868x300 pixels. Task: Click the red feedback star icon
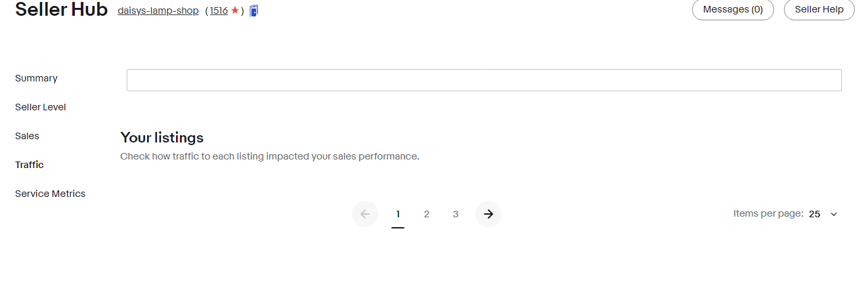tap(234, 11)
